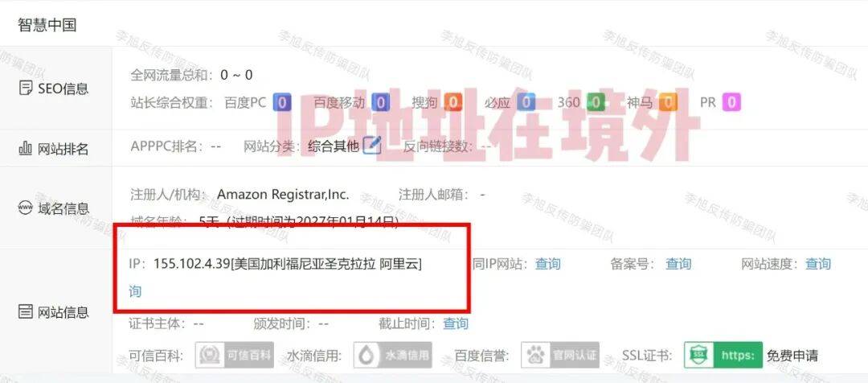Click the 网站排名 bar chart icon
The width and height of the screenshot is (868, 383).
26,148
